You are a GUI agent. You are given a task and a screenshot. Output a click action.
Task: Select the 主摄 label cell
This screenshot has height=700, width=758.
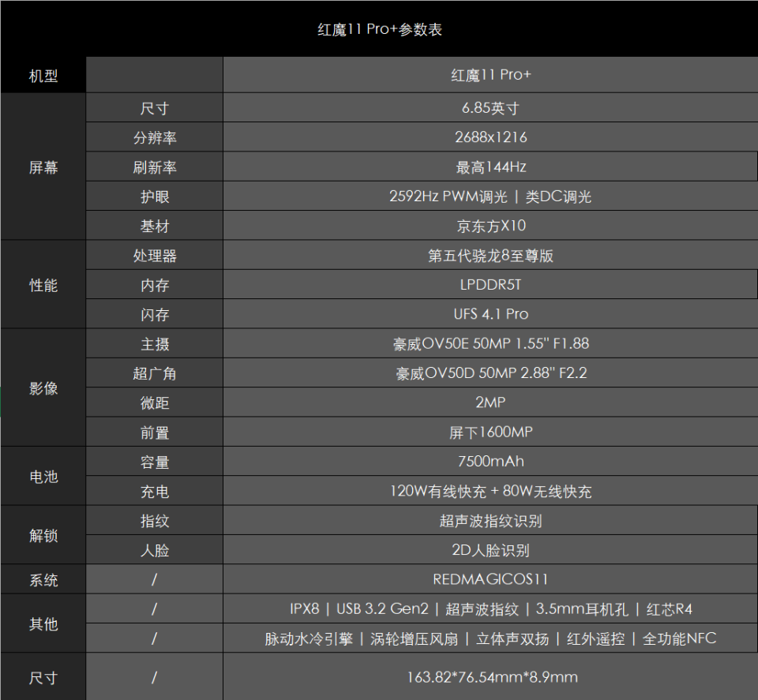(155, 343)
